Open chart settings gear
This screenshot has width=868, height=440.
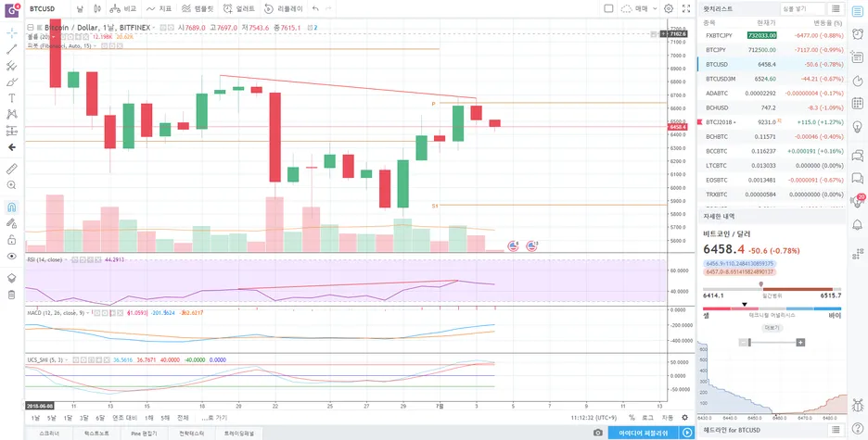coord(669,8)
